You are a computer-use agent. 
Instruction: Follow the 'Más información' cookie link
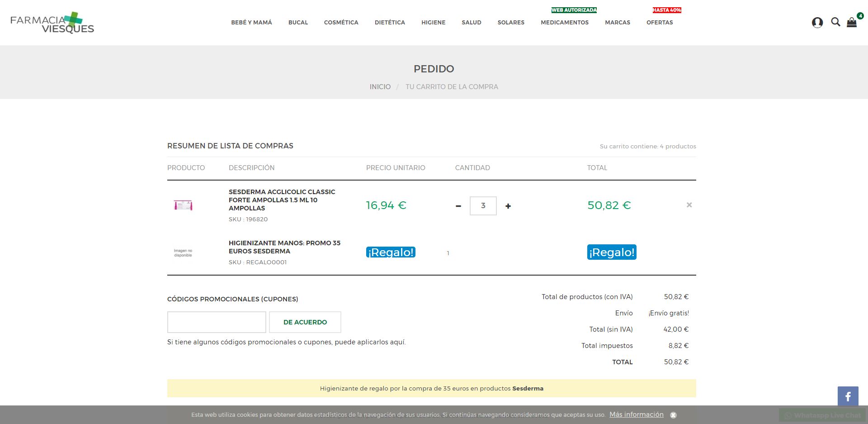point(637,414)
